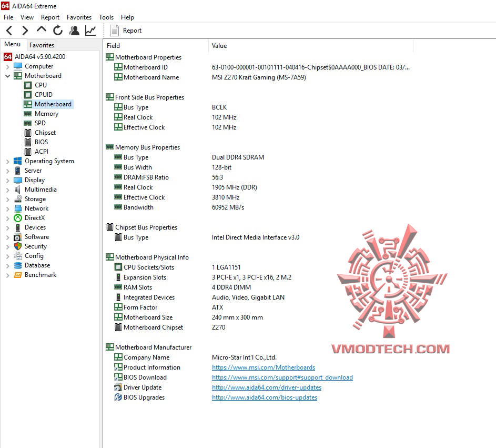Select the BIOS item icon

[28, 142]
